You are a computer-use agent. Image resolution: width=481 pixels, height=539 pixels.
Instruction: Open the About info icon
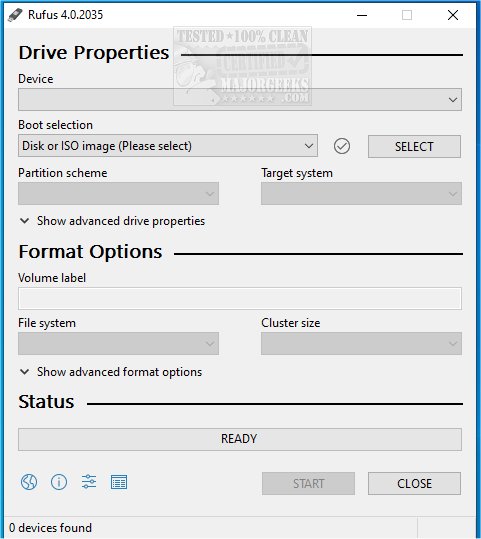pyautogui.click(x=59, y=482)
